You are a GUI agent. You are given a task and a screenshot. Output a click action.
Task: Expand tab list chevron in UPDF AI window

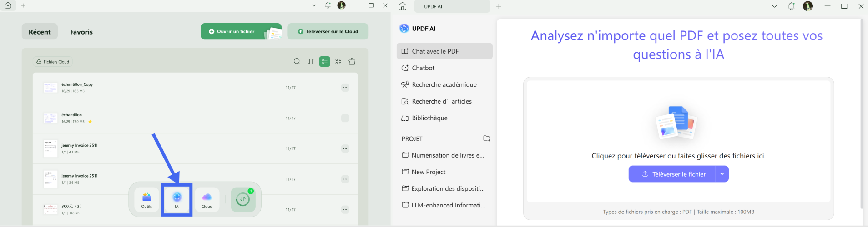tap(774, 6)
